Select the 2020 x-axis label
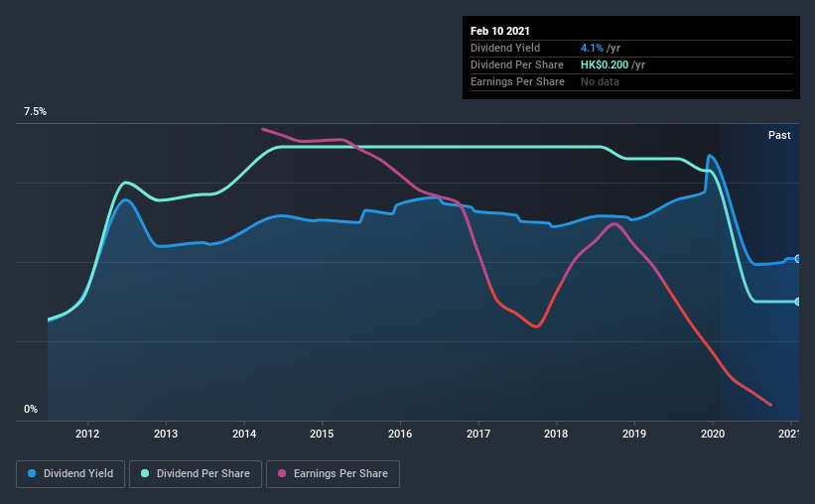This screenshot has height=504, width=815. coord(713,434)
